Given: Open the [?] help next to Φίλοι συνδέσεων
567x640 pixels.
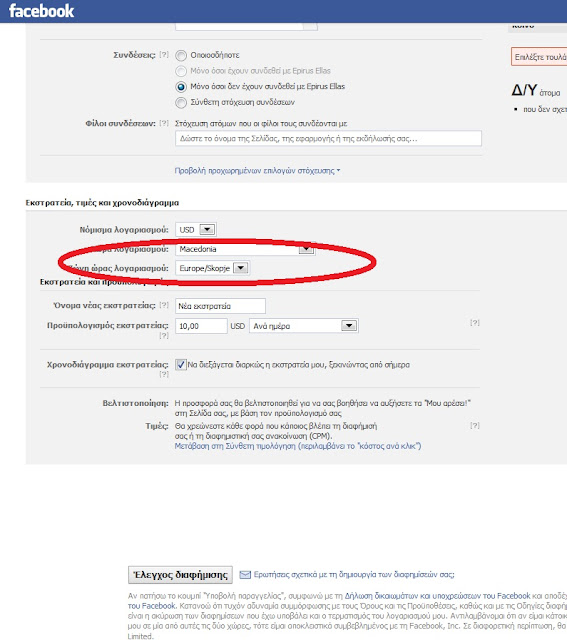Looking at the screenshot, I should coord(164,123).
